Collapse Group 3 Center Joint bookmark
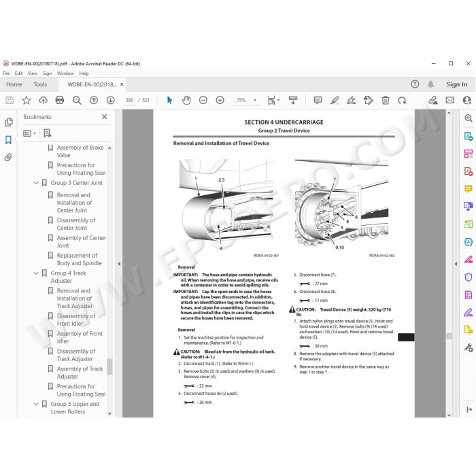The height and width of the screenshot is (476, 476). tap(36, 183)
